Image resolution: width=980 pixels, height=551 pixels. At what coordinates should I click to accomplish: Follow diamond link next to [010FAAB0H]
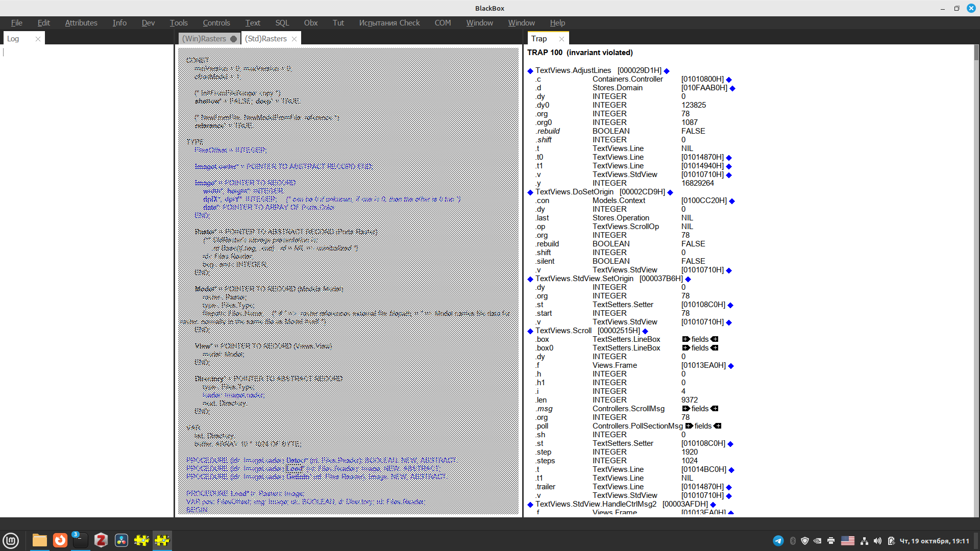732,88
